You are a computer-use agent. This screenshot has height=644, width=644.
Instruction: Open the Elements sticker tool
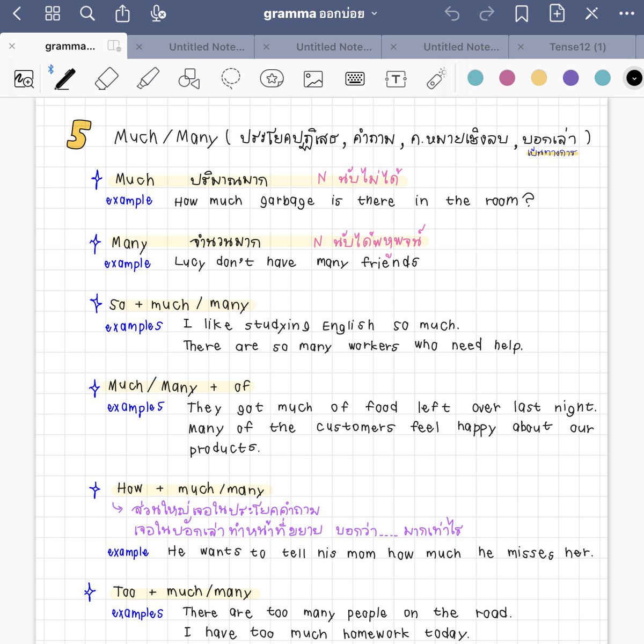click(272, 78)
